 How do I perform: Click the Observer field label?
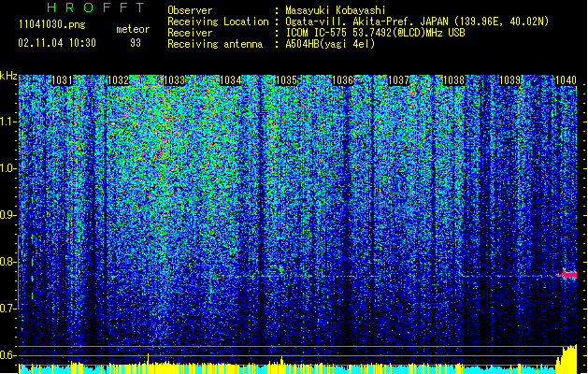[190, 10]
